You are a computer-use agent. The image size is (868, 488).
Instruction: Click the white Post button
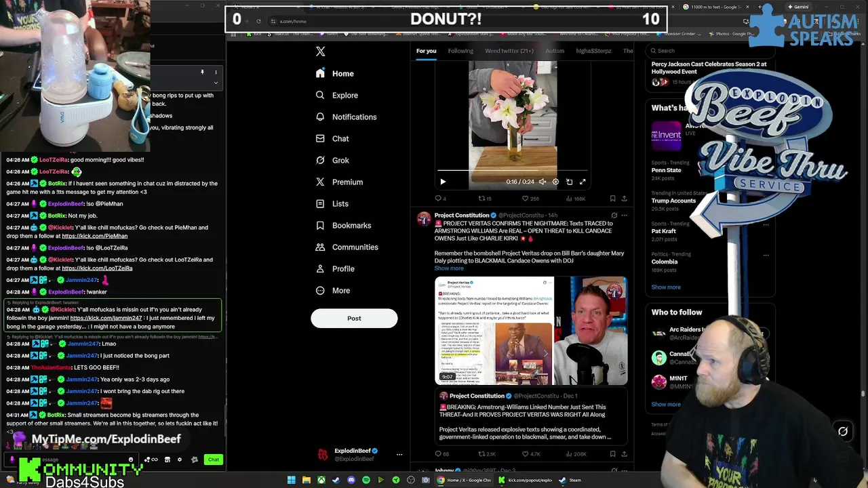[354, 318]
